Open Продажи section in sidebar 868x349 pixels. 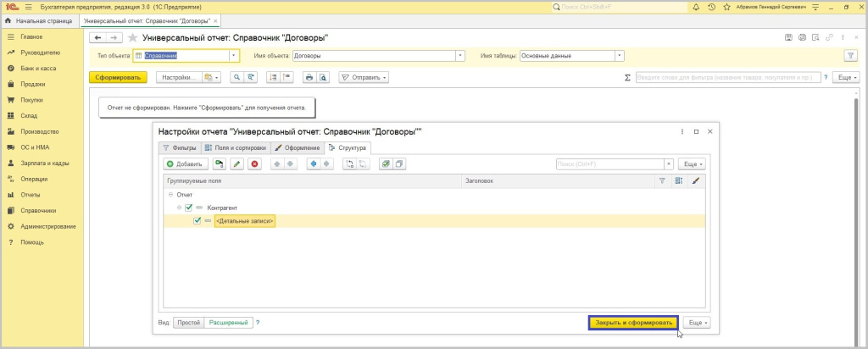tap(32, 84)
